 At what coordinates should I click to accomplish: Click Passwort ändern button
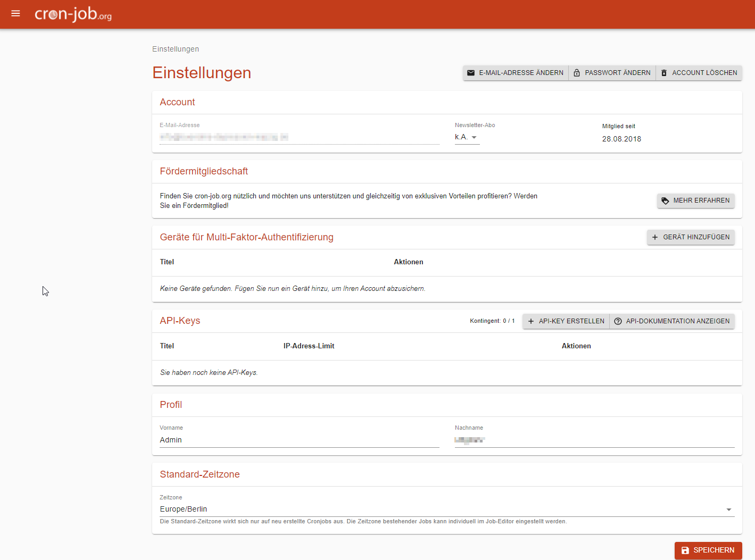[x=612, y=73]
